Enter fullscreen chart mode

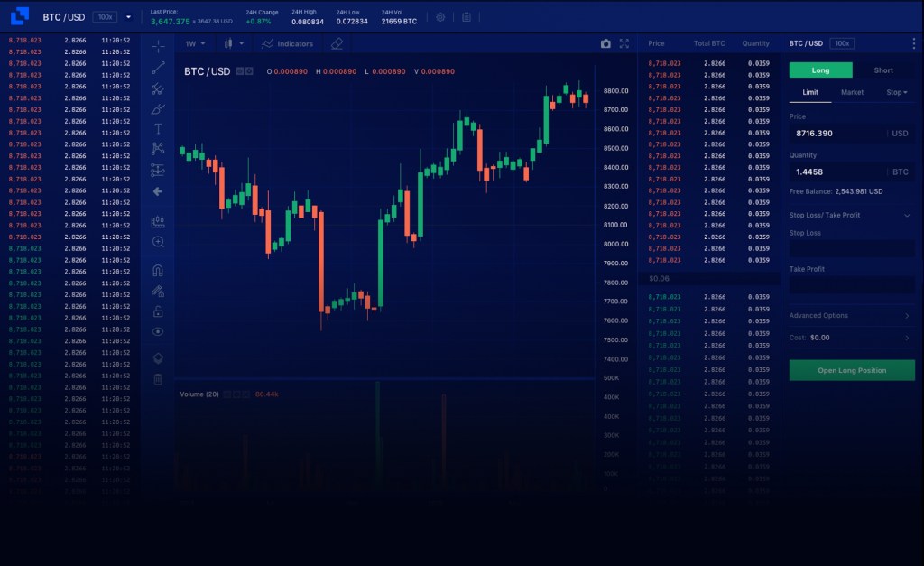click(x=624, y=43)
